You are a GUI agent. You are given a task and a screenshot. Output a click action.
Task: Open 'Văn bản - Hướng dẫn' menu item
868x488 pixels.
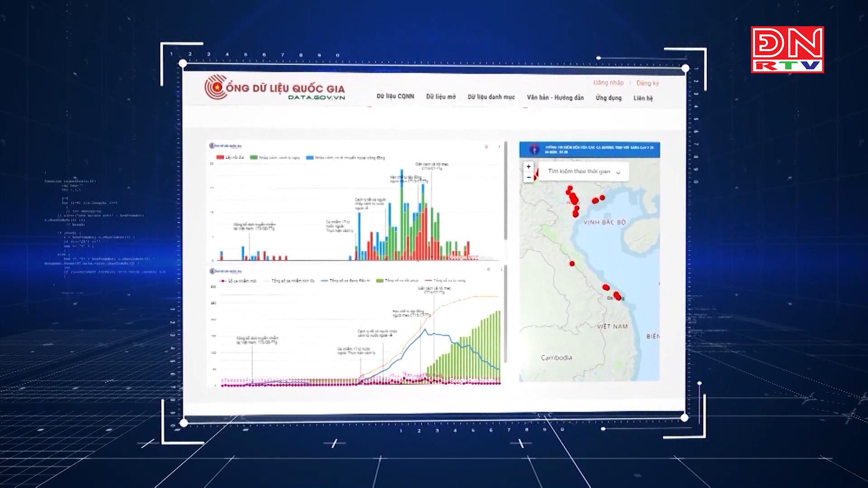tap(555, 98)
